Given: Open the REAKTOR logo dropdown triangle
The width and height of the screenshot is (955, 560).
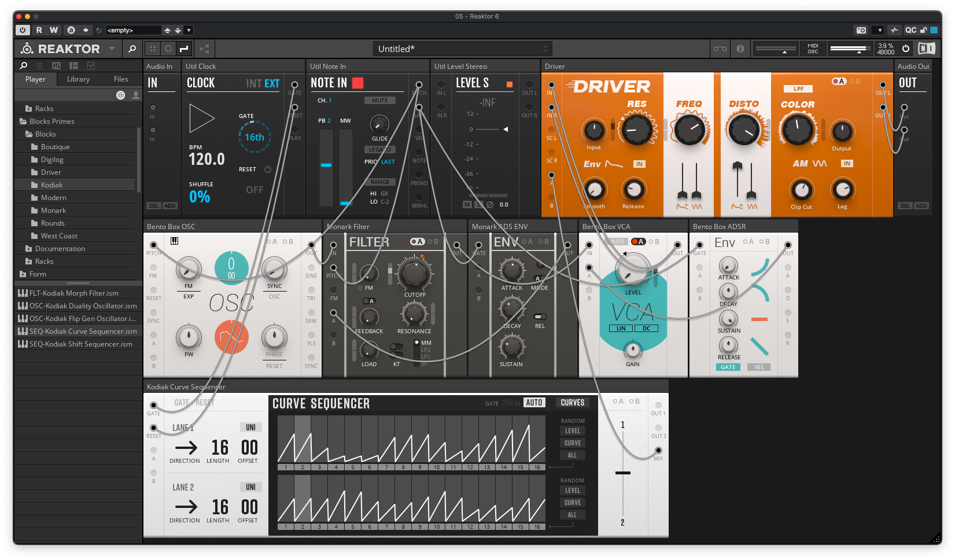Looking at the screenshot, I should point(111,49).
